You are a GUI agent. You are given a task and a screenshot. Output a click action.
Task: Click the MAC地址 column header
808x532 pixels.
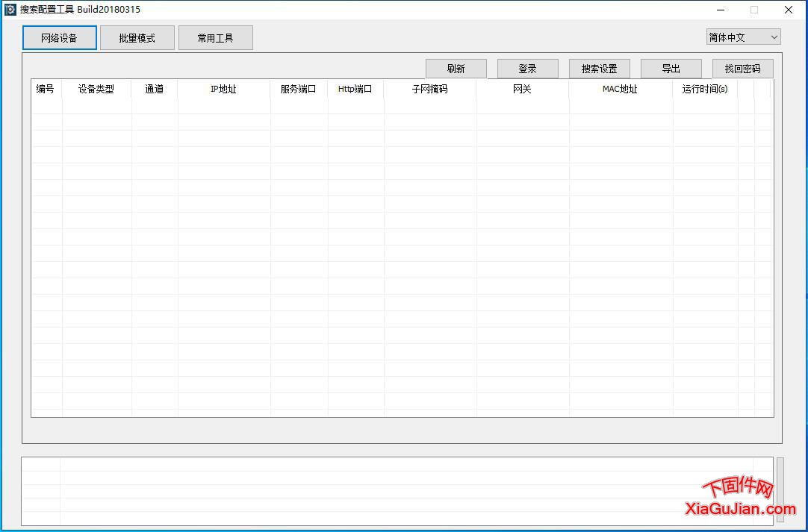click(620, 88)
